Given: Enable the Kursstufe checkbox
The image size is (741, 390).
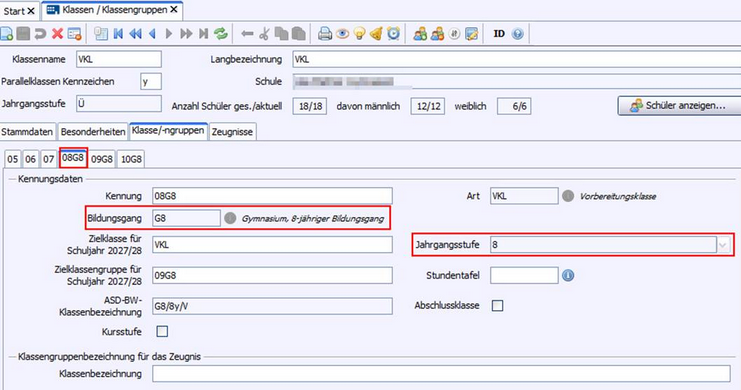Looking at the screenshot, I should 162,331.
